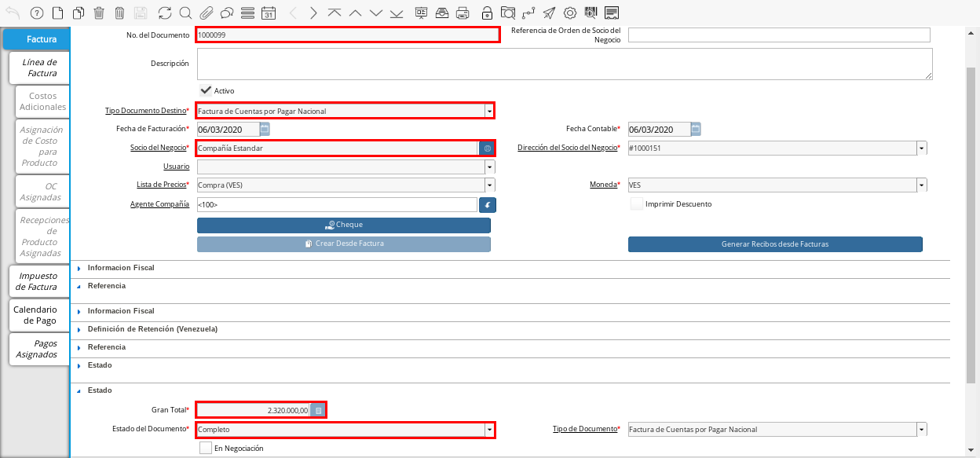Enable the Imprimir Descuento checkbox
This screenshot has height=458, width=980.
coord(637,203)
